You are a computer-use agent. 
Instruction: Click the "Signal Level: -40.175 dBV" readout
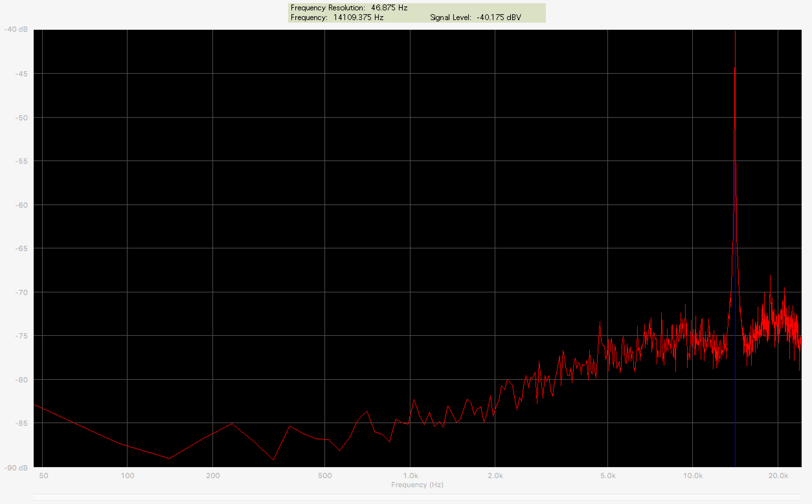[475, 17]
